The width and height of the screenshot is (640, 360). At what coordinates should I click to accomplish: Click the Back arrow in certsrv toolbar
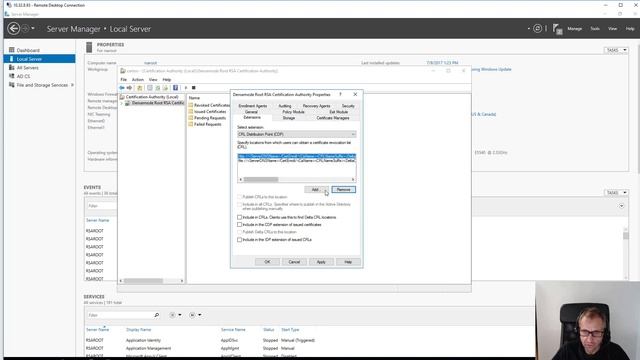click(122, 88)
